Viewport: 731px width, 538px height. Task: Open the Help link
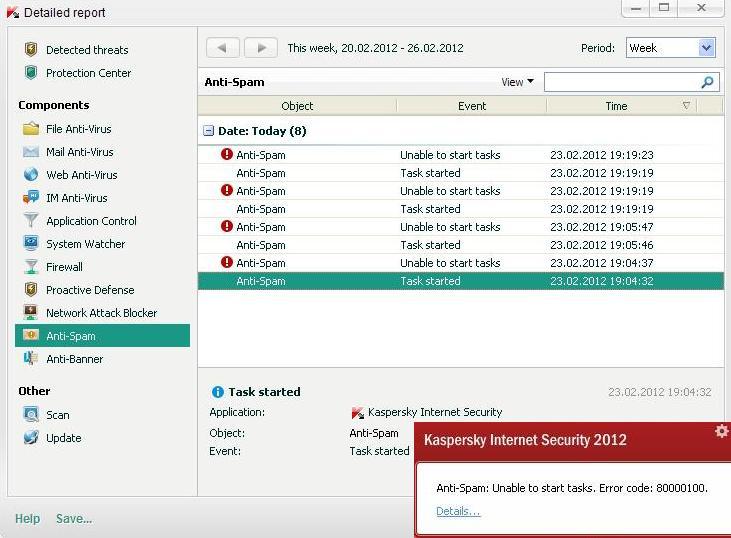pos(28,518)
